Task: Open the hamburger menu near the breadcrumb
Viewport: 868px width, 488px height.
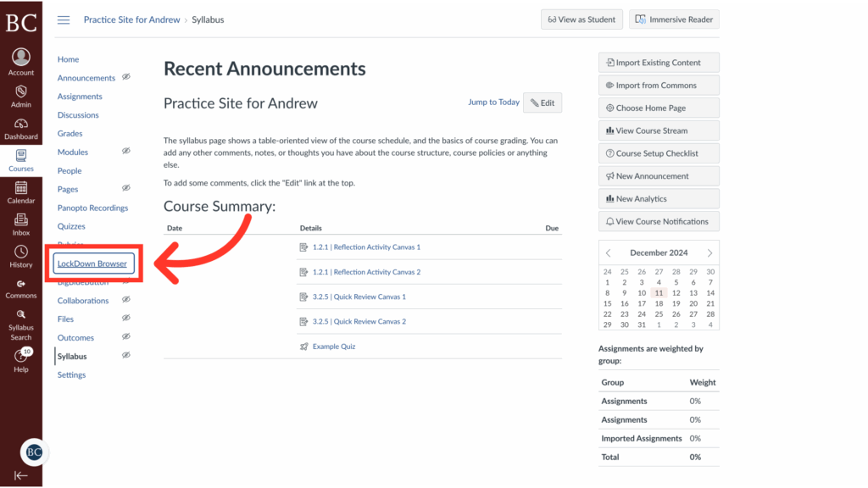Action: 63,19
